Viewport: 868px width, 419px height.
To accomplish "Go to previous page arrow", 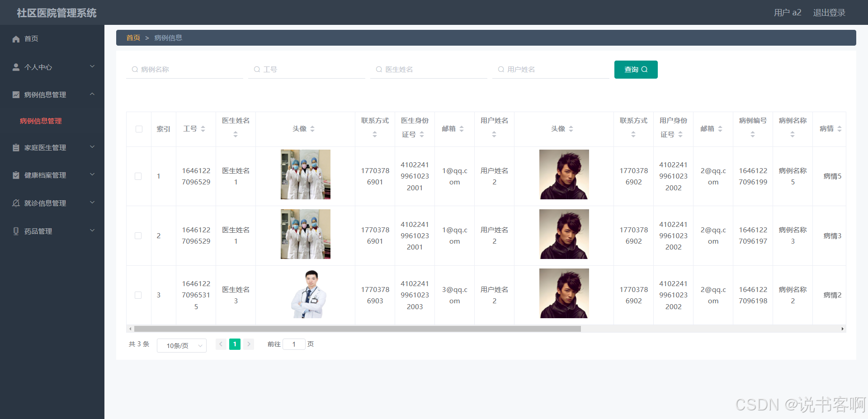I will tap(221, 344).
